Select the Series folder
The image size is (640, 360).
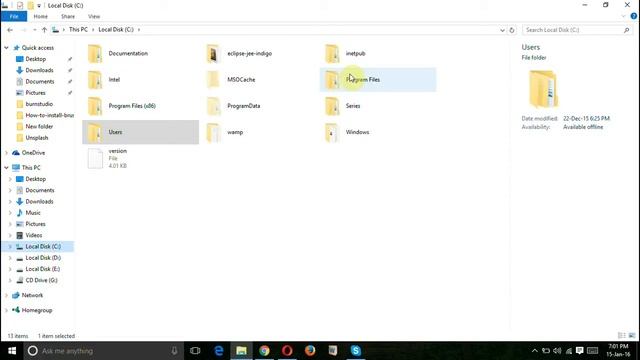(378, 106)
